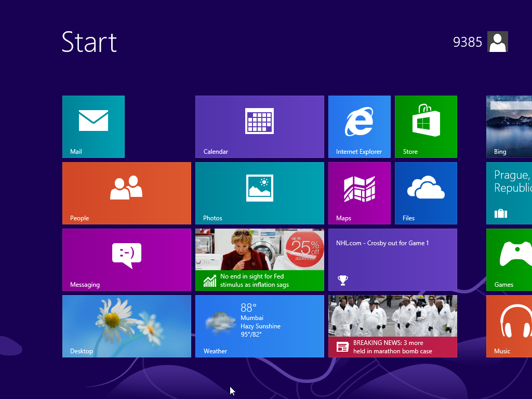The height and width of the screenshot is (399, 532).
Task: Open the Store tile
Action: [x=426, y=127]
